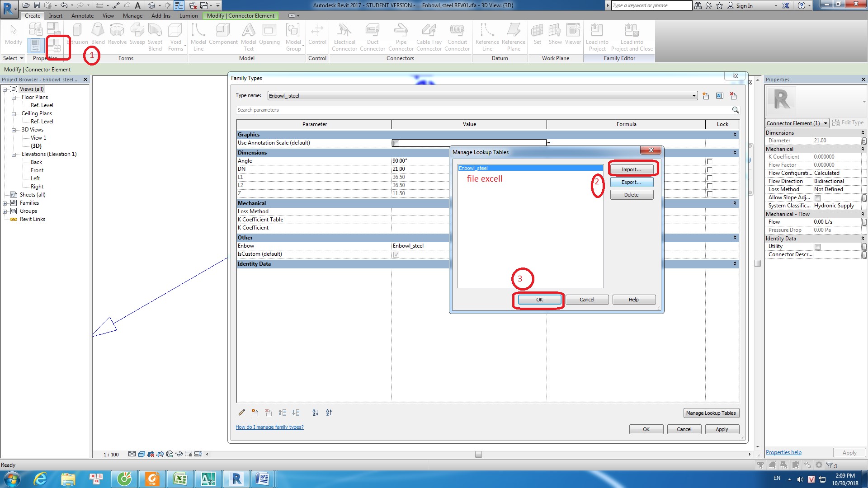Open the Manage ribbon tab
Image resolution: width=868 pixels, height=488 pixels.
[132, 15]
